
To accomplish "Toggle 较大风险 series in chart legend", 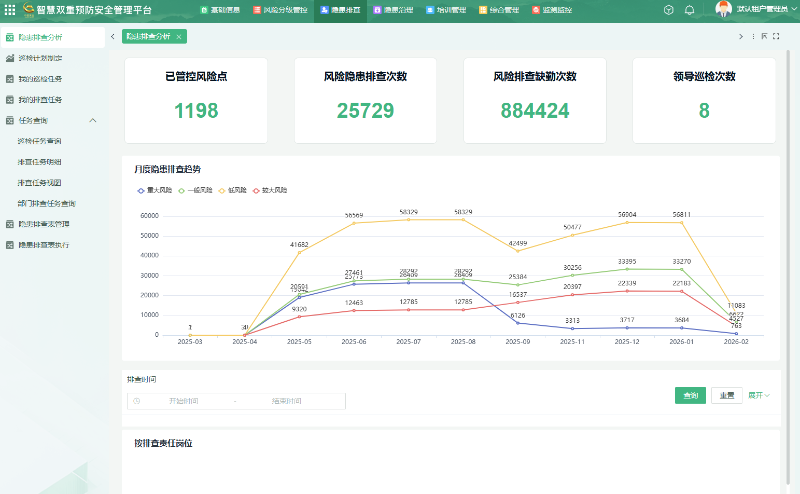I will pos(270,190).
